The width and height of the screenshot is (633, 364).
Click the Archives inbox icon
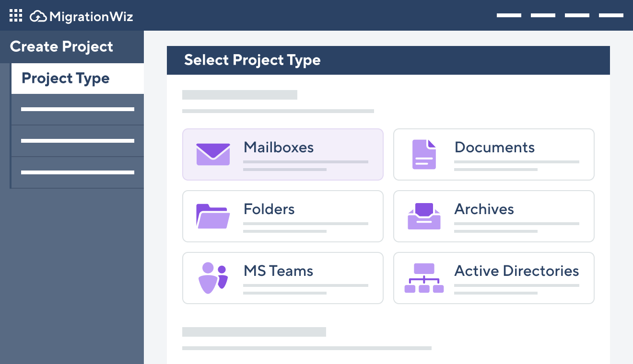point(424,216)
